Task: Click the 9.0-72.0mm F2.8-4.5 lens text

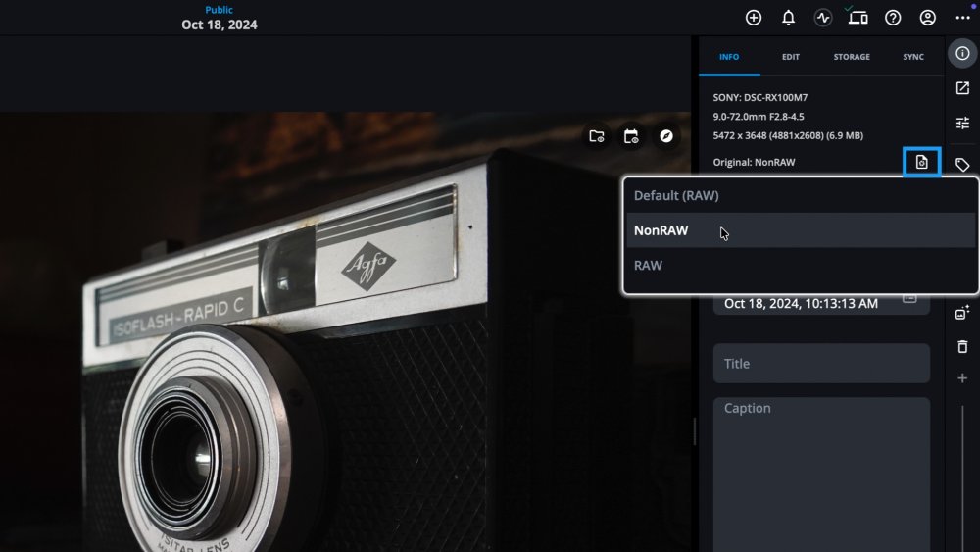Action: 759,117
